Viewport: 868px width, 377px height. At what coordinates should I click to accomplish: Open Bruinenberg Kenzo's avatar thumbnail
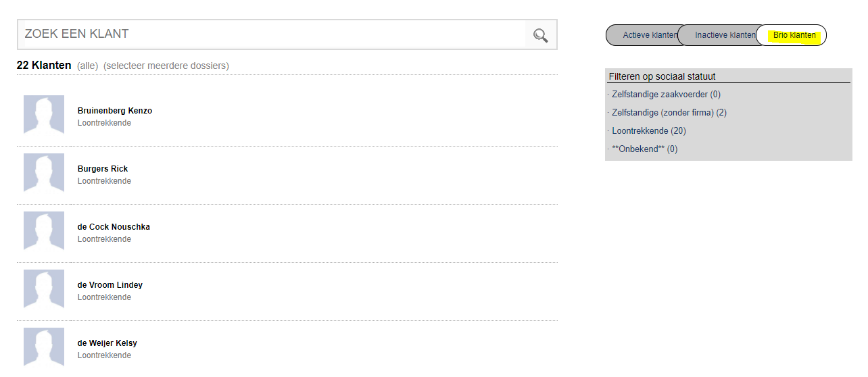pos(44,115)
